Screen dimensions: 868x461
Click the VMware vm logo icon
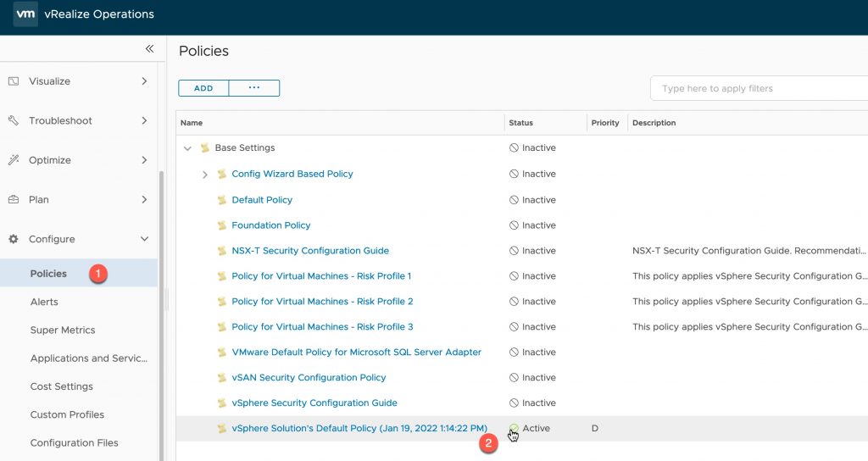tap(25, 14)
